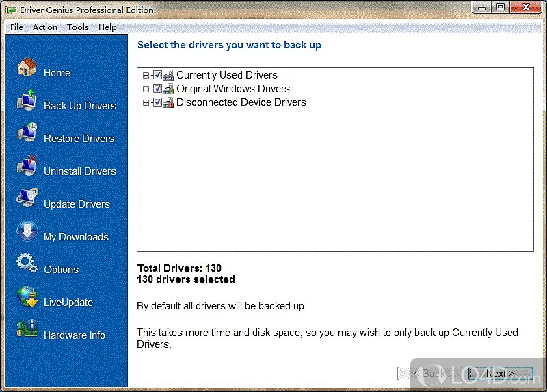Open the Options label

tap(61, 270)
